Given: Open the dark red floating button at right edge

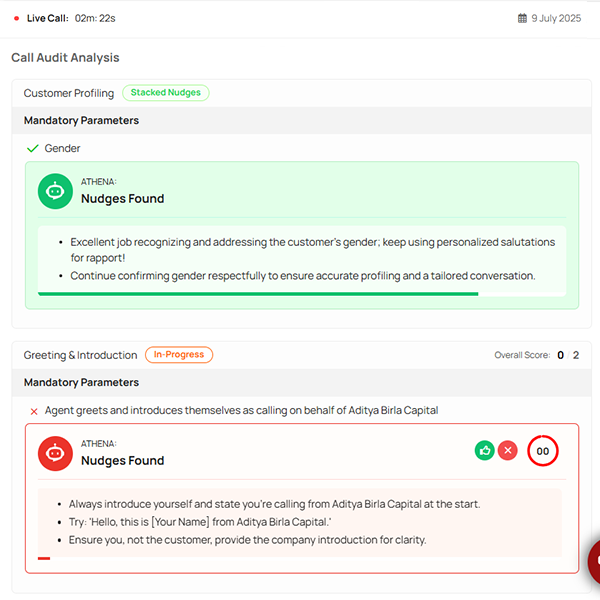Looking at the screenshot, I should (594, 562).
